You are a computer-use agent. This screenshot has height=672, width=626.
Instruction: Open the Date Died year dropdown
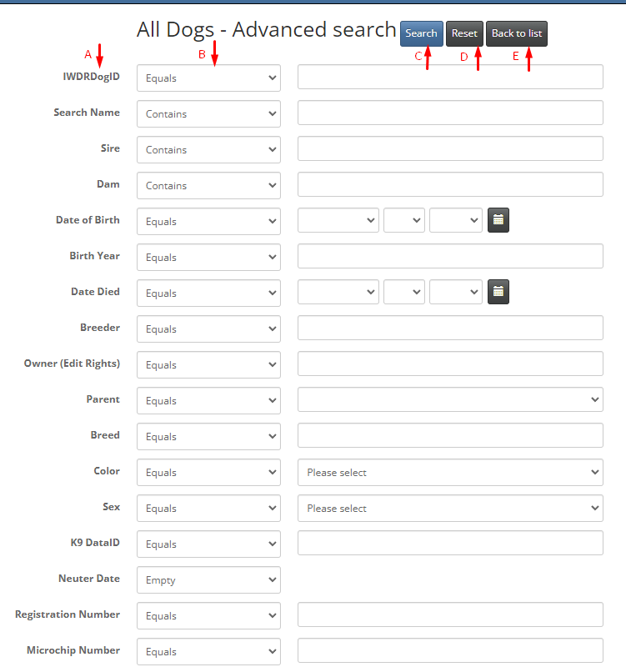(x=455, y=292)
